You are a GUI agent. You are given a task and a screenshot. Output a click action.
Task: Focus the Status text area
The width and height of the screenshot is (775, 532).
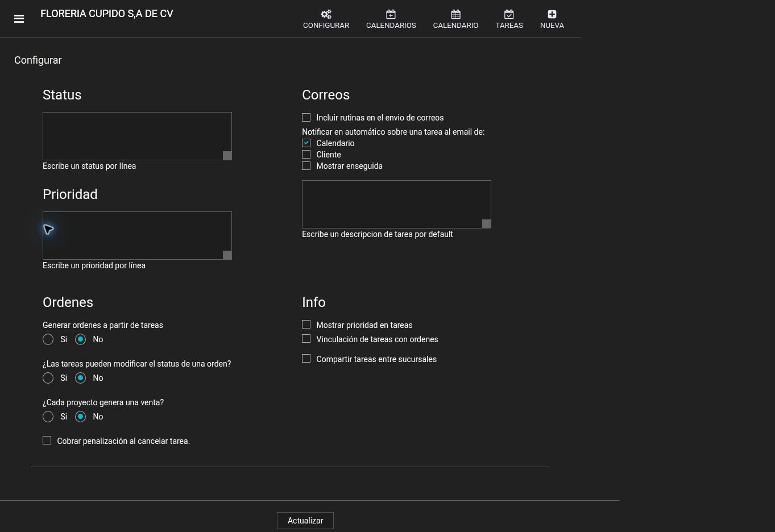[137, 136]
